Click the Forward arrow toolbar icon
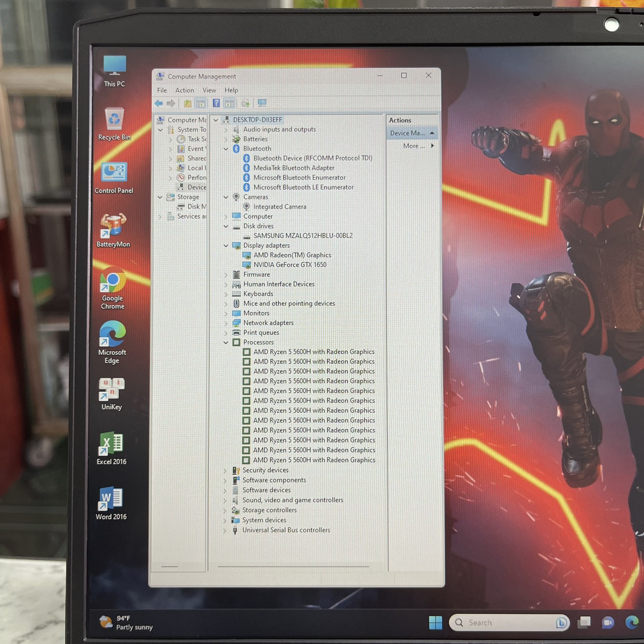This screenshot has height=644, width=644. click(171, 103)
